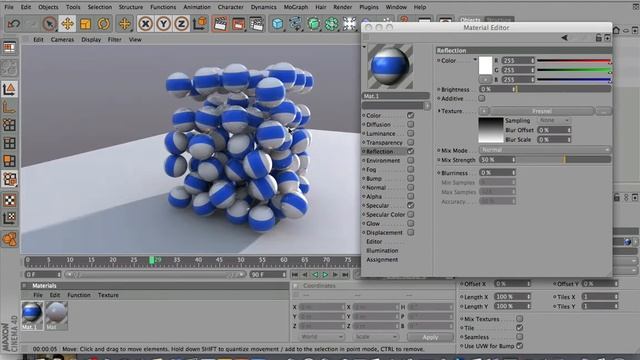Open viewport Cameras menu
The image size is (640, 360).
[x=62, y=40]
